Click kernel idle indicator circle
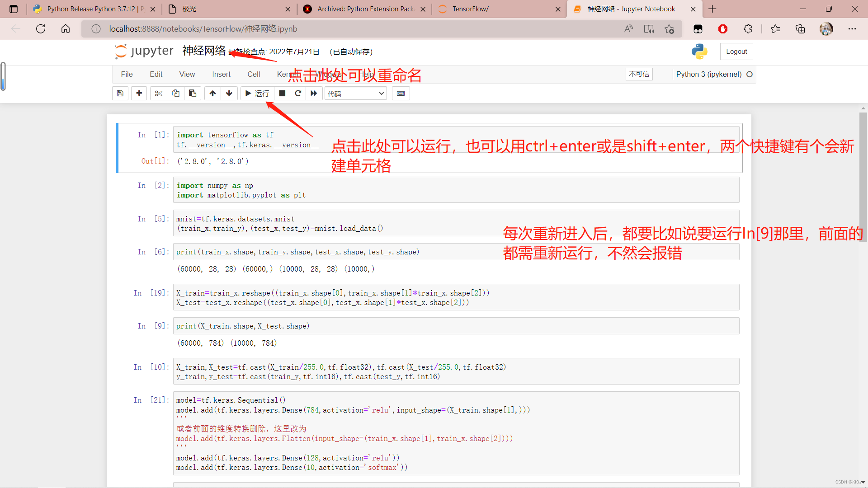 (750, 74)
